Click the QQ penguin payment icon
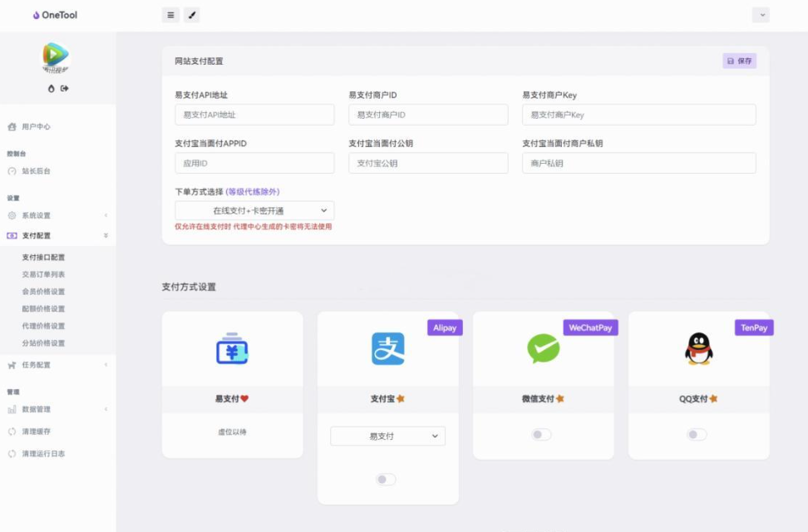 click(697, 348)
